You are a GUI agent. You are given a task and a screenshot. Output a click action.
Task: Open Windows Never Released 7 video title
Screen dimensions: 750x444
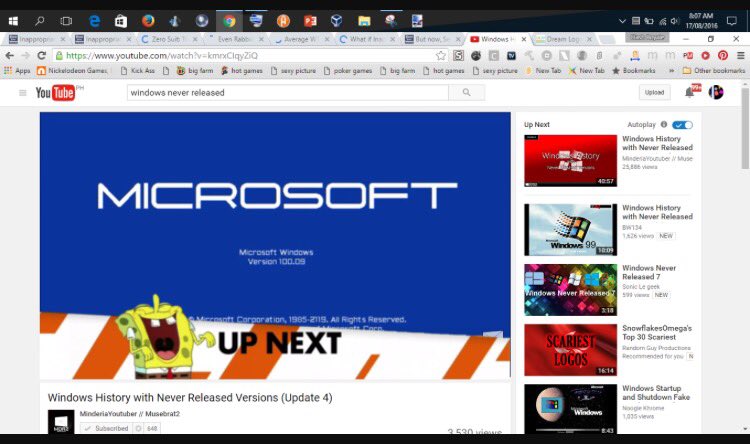[x=649, y=272]
